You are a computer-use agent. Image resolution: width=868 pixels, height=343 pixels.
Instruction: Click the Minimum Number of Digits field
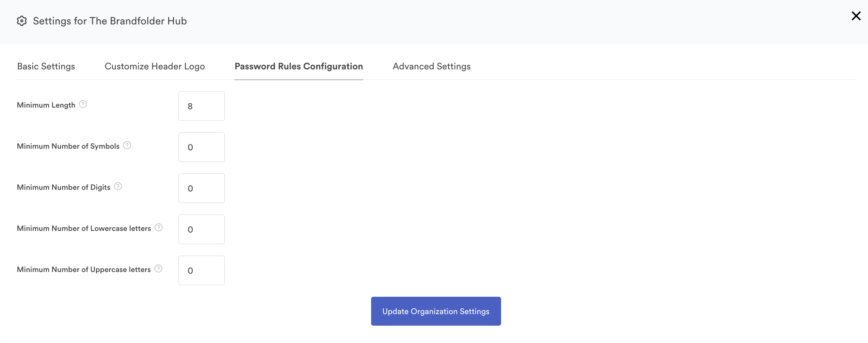pos(202,189)
